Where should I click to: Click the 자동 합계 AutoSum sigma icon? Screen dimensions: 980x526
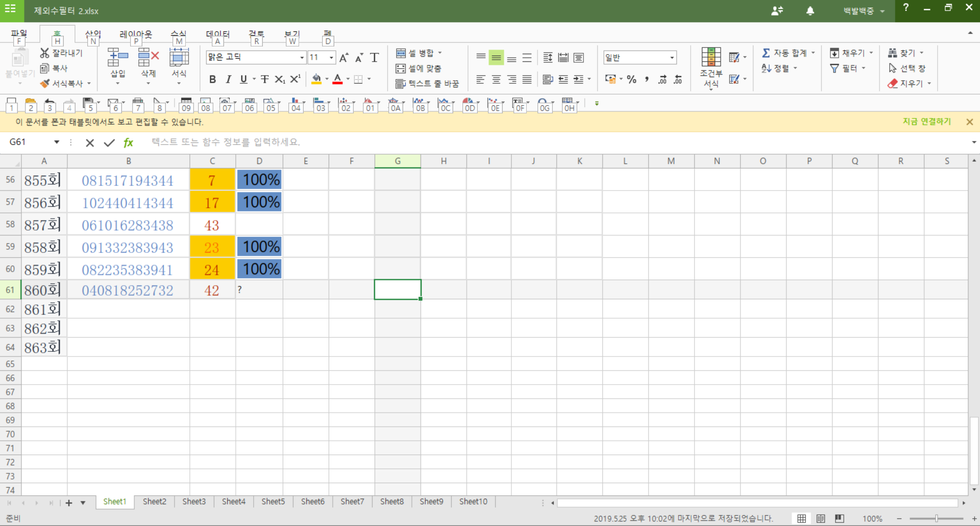tap(766, 53)
